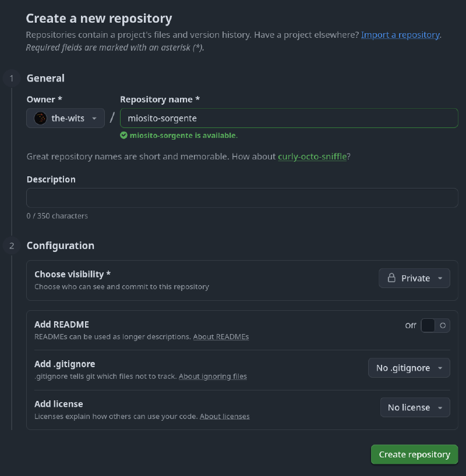Open the About READMEs link
The width and height of the screenshot is (466, 476).
tap(221, 337)
